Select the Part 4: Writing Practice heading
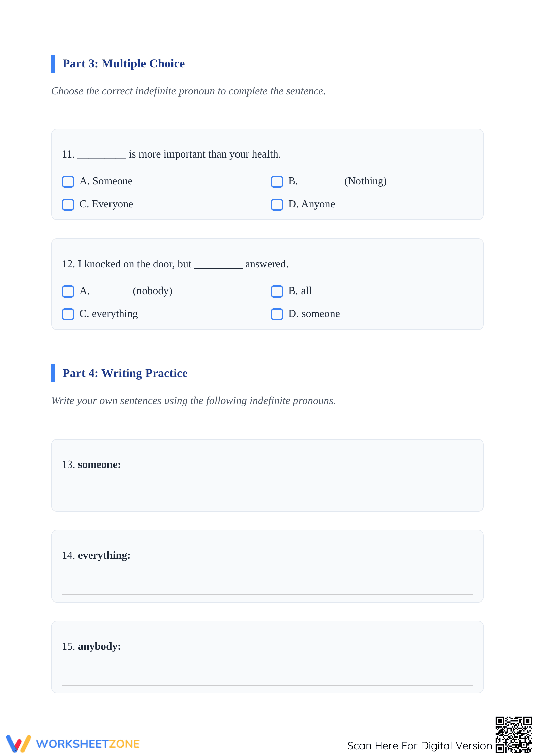535x756 pixels. (x=125, y=373)
